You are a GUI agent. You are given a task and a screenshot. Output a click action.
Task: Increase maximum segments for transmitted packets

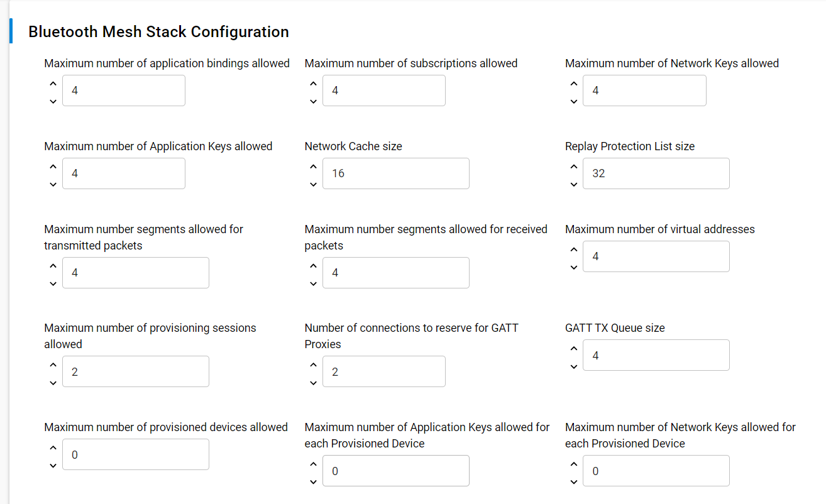point(53,265)
